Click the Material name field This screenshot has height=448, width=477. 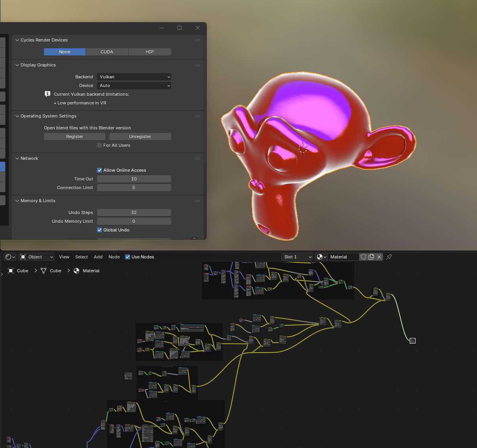(343, 257)
